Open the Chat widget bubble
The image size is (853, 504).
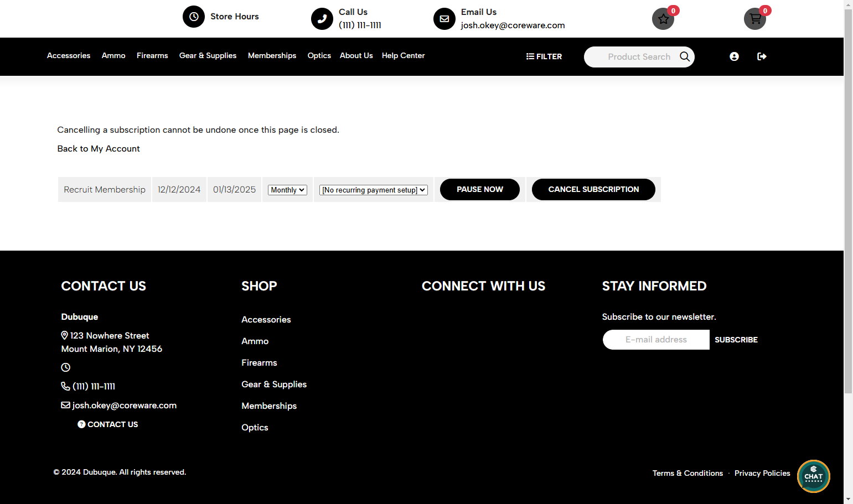pyautogui.click(x=814, y=476)
